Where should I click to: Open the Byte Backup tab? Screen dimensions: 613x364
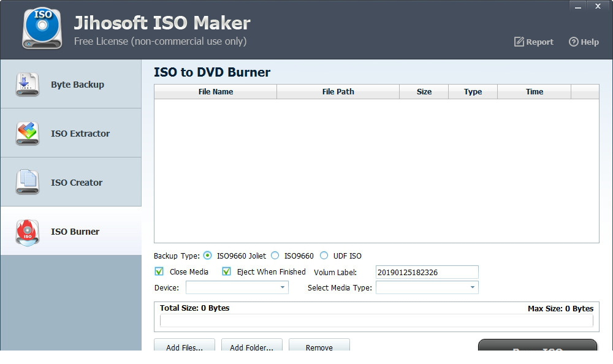point(70,84)
